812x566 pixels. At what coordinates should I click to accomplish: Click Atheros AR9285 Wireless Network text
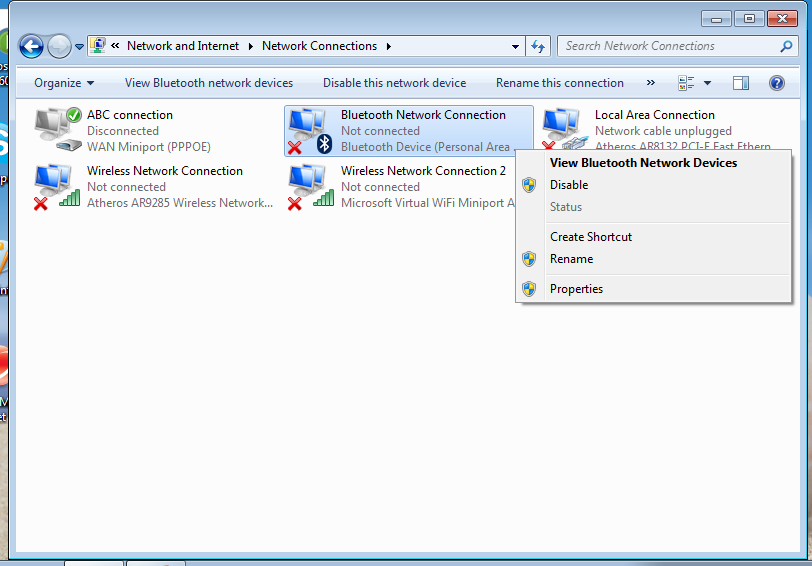(x=180, y=203)
